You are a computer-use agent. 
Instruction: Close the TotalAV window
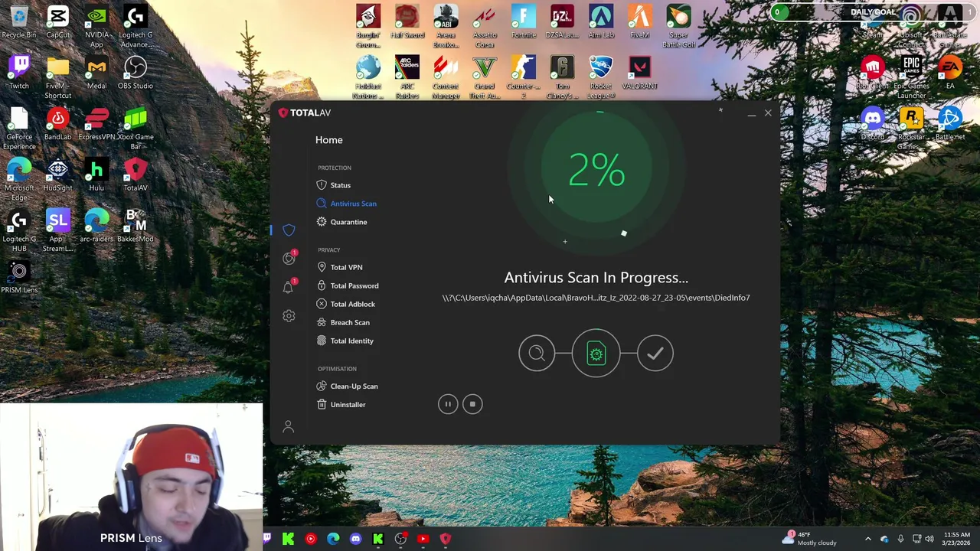click(x=768, y=113)
